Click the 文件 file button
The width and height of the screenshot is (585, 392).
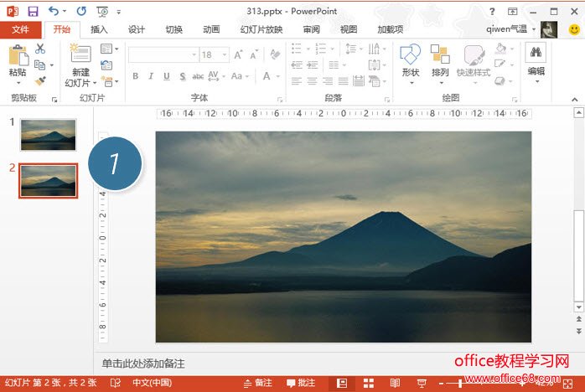20,29
